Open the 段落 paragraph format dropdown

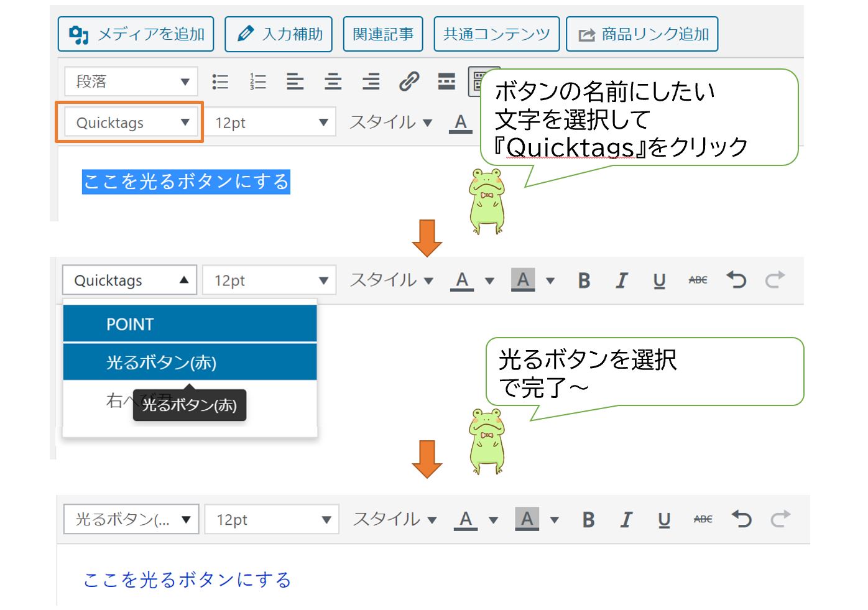(x=131, y=81)
